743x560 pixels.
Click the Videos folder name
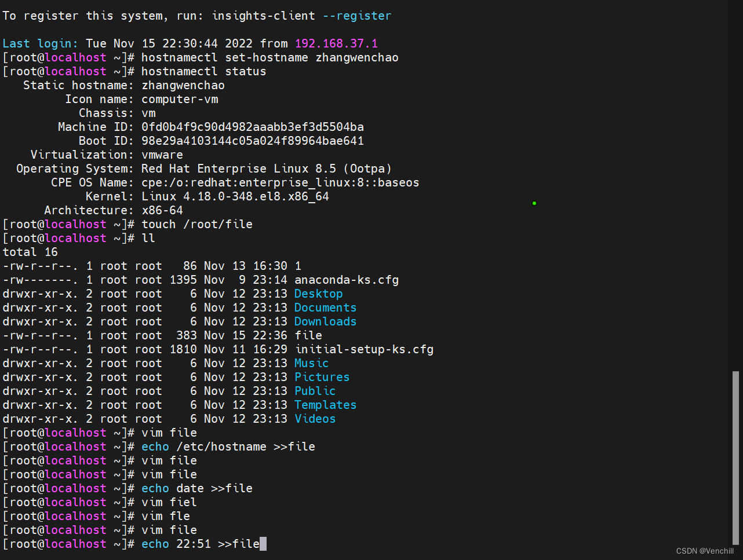coord(315,419)
